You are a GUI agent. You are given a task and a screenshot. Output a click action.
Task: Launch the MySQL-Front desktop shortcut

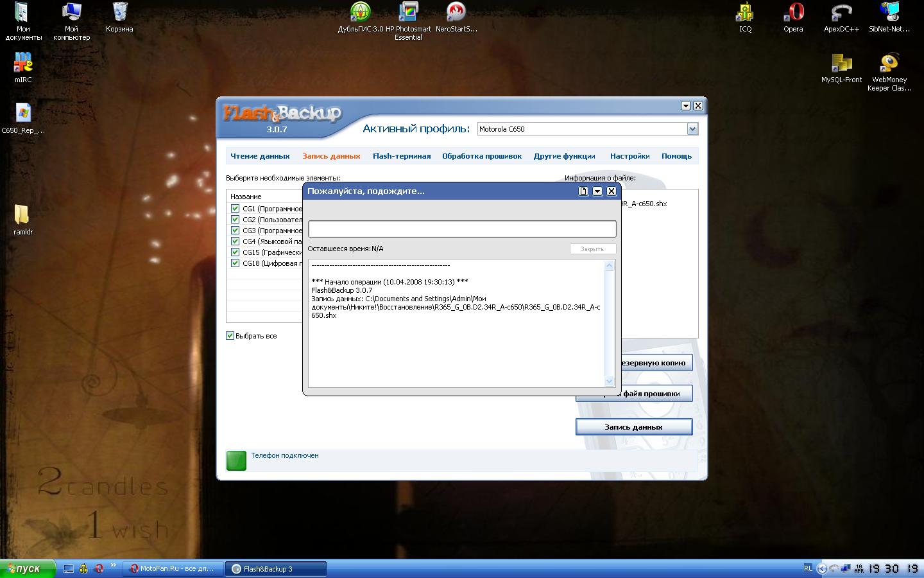click(x=841, y=68)
